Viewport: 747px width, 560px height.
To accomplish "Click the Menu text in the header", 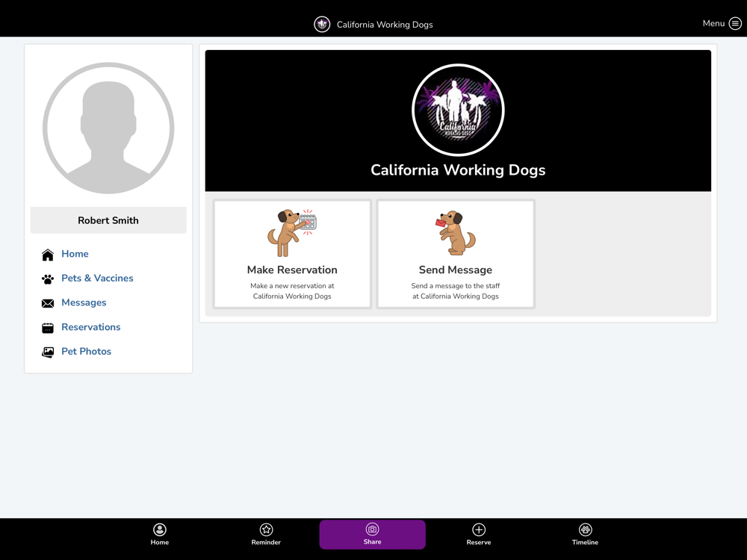I will 713,23.
